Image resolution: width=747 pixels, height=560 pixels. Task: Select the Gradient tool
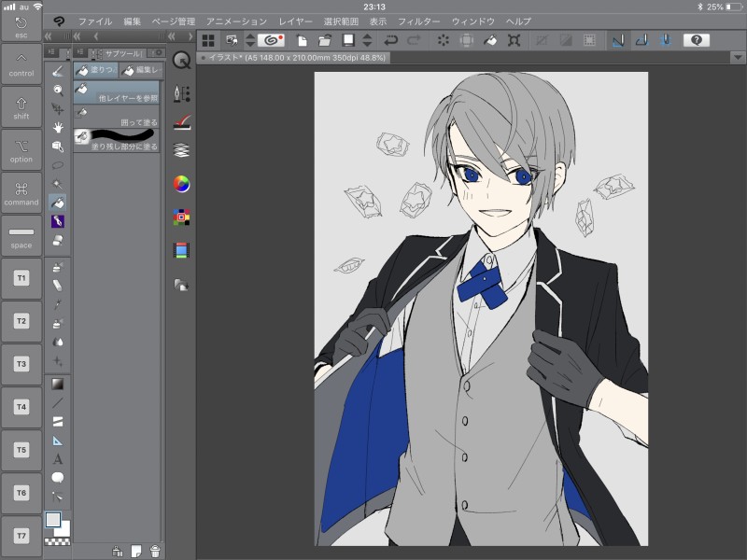pos(58,384)
